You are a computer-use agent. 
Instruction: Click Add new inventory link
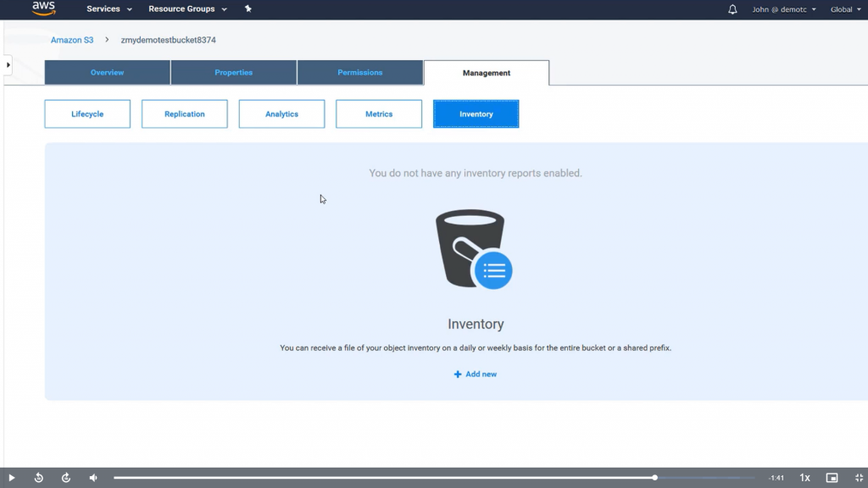[476, 374]
